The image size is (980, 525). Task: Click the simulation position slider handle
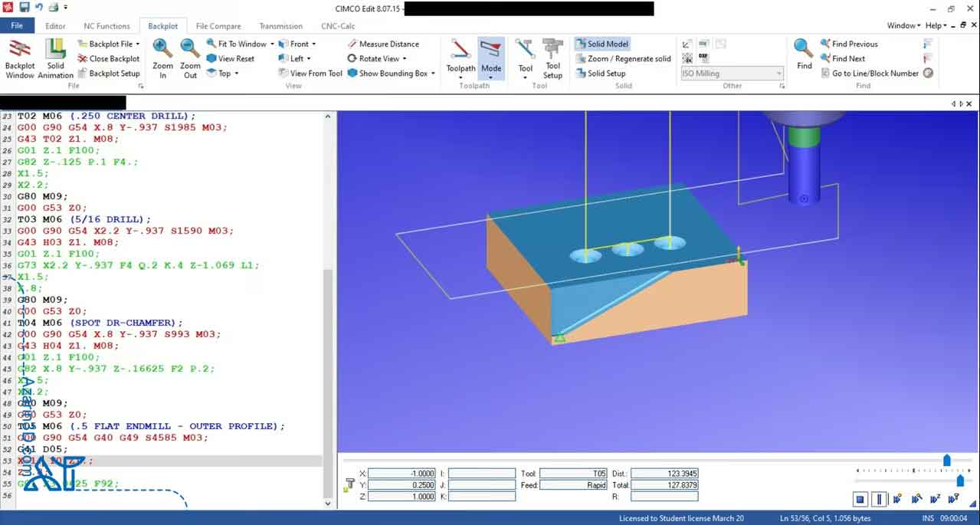point(946,461)
